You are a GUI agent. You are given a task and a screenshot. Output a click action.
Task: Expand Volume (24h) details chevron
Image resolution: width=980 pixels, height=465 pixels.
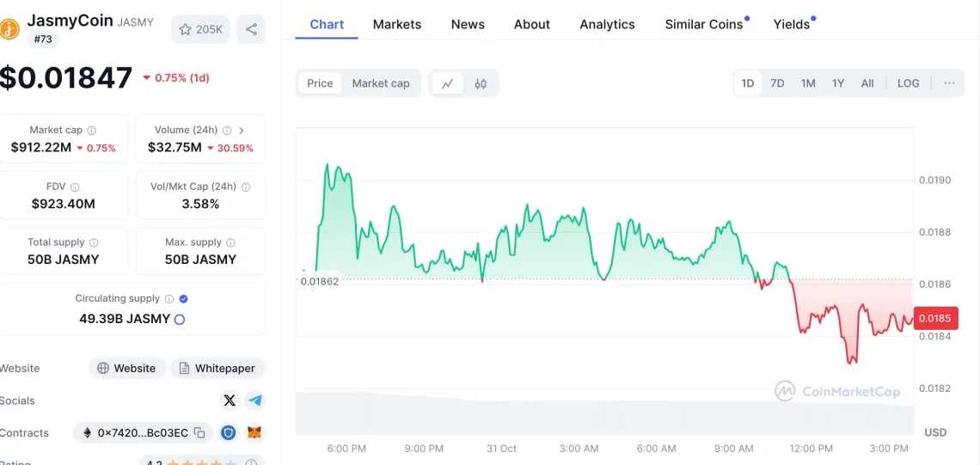(x=242, y=131)
